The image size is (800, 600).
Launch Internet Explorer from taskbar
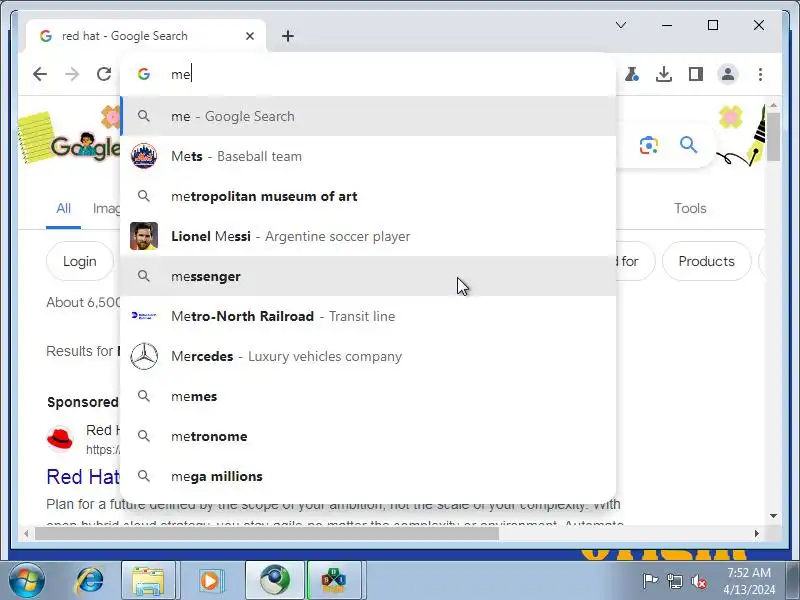[x=90, y=580]
